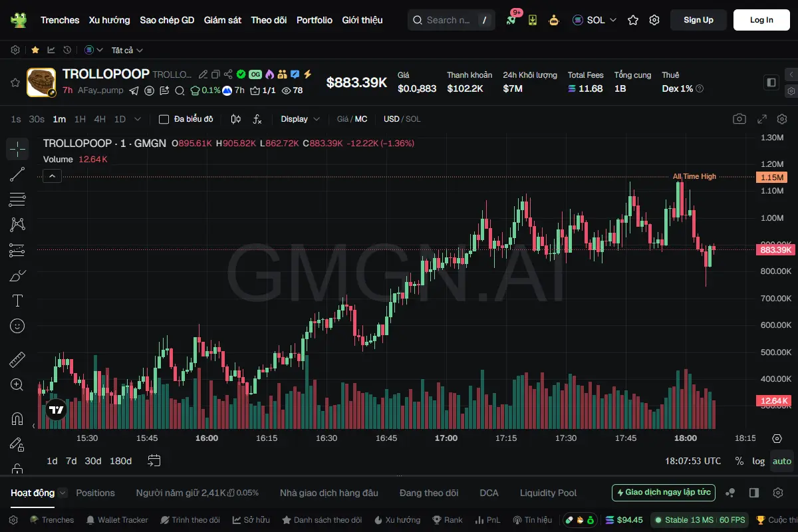The width and height of the screenshot is (798, 532).
Task: Select the crosshair cursor tool
Action: [x=17, y=149]
